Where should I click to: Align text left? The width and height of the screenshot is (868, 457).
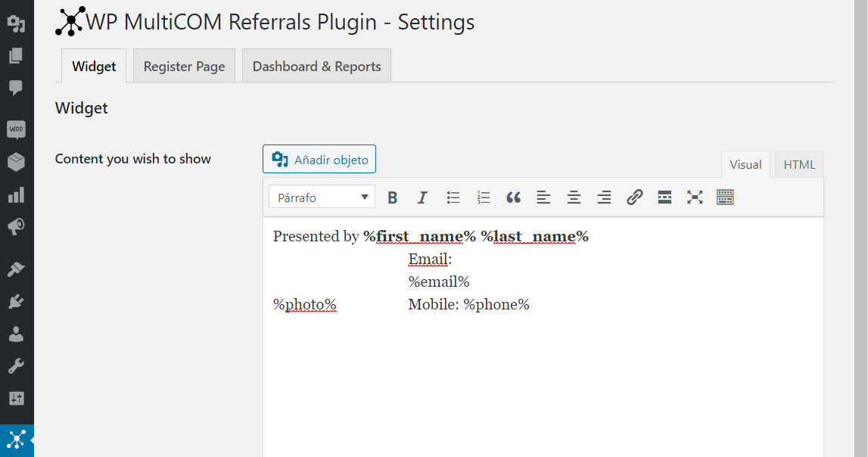543,197
